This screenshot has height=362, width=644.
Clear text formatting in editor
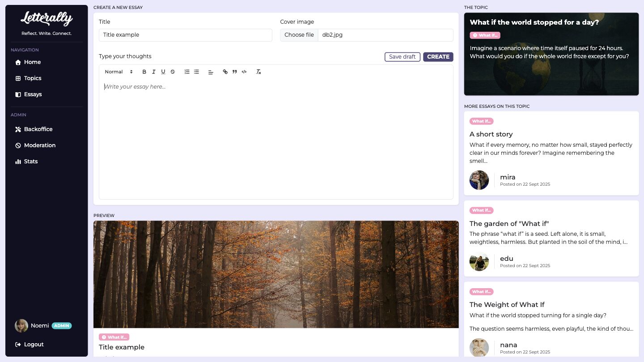(258, 72)
